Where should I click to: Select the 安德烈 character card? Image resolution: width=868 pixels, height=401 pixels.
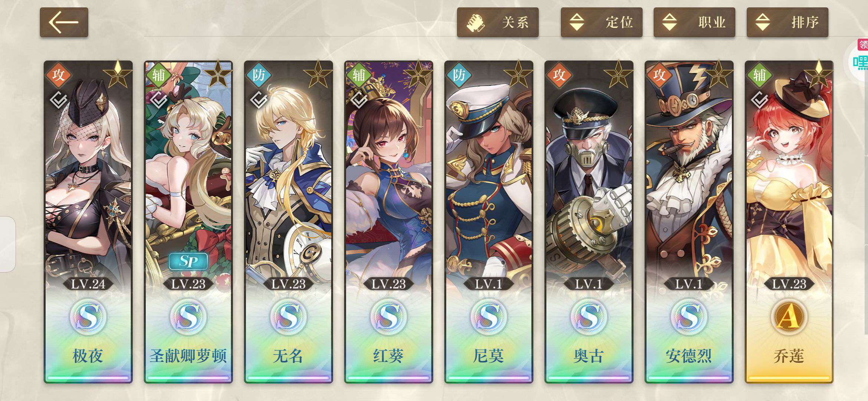tap(689, 222)
